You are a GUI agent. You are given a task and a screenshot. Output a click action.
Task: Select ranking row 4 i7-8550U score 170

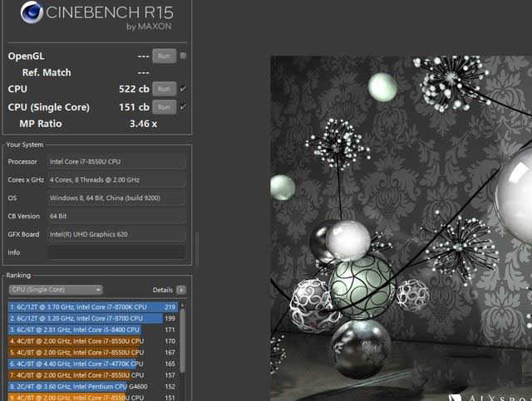click(92, 341)
